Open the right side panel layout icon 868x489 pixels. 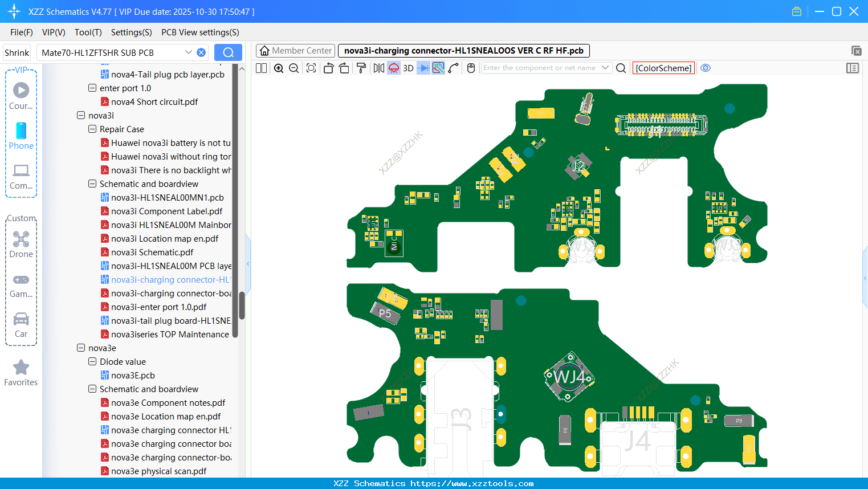(853, 68)
